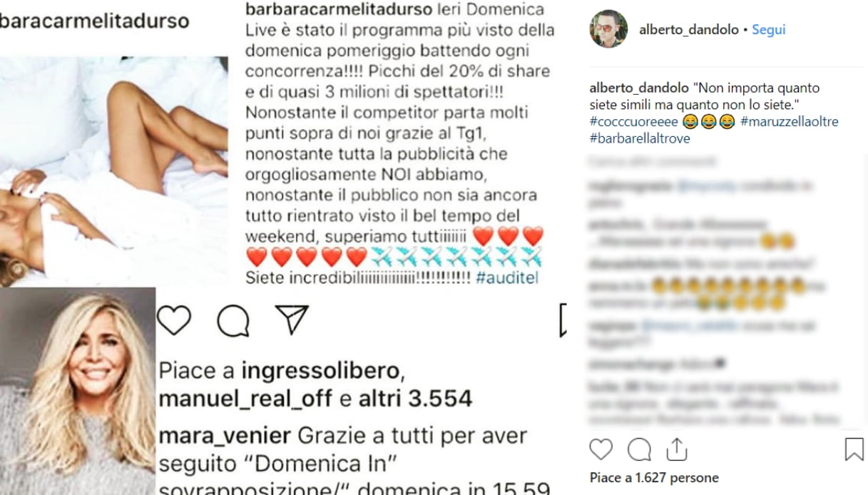
Task: Open the alberto_dandolo username in the header
Action: pyautogui.click(x=689, y=30)
